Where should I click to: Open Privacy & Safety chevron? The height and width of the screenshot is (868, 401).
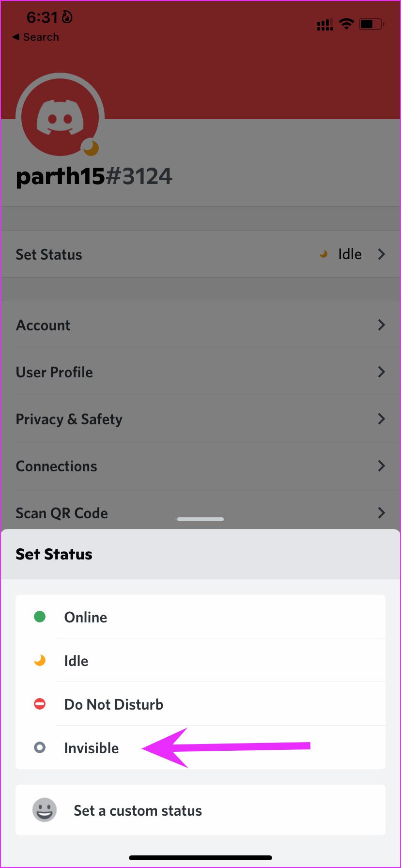(x=382, y=419)
